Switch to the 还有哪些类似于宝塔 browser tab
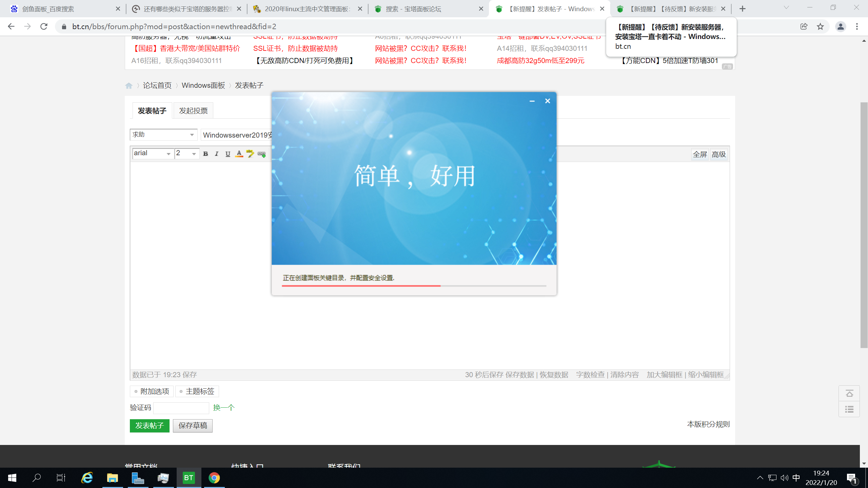Screen dimensions: 868x488 tap(186, 9)
